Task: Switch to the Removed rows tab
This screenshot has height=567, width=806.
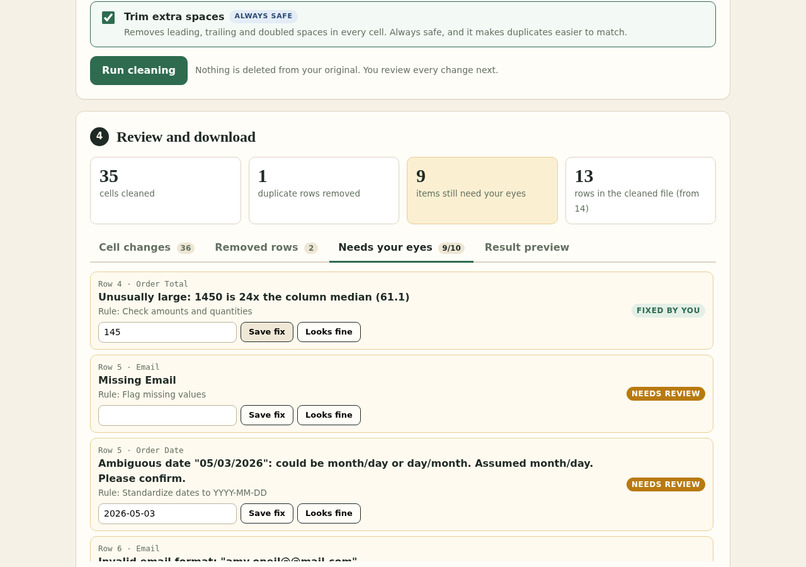Action: point(266,248)
